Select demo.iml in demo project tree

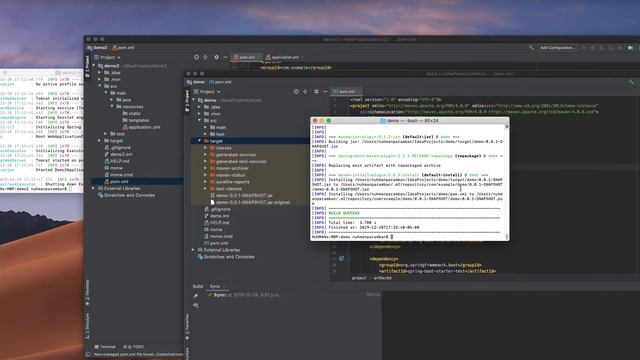(216, 216)
